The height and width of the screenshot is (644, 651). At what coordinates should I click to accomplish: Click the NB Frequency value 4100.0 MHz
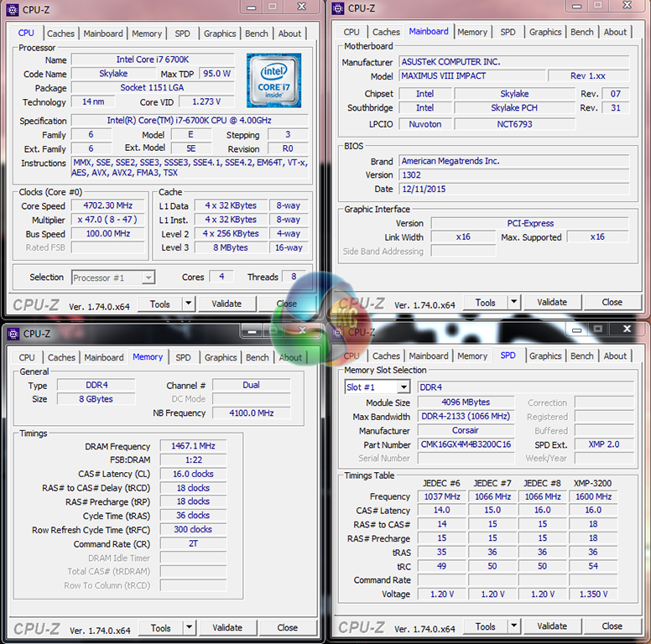[251, 413]
